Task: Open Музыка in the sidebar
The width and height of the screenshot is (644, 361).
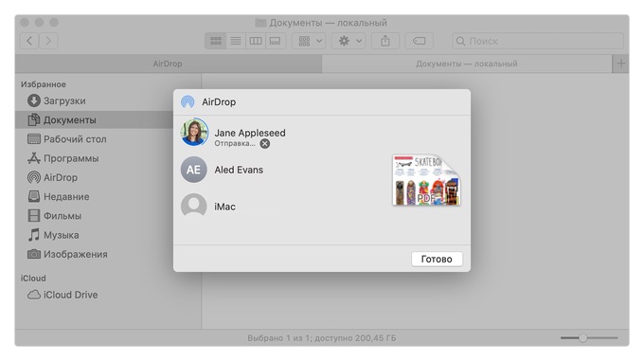Action: 54,235
